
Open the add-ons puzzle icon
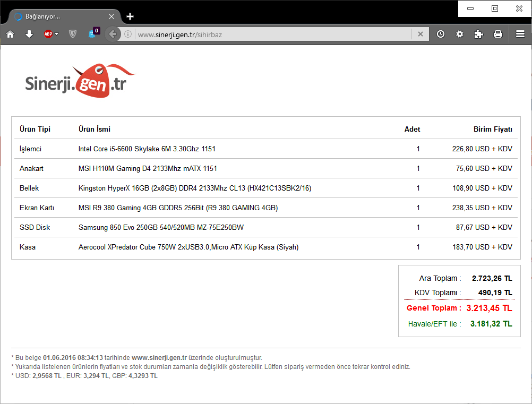pyautogui.click(x=479, y=34)
